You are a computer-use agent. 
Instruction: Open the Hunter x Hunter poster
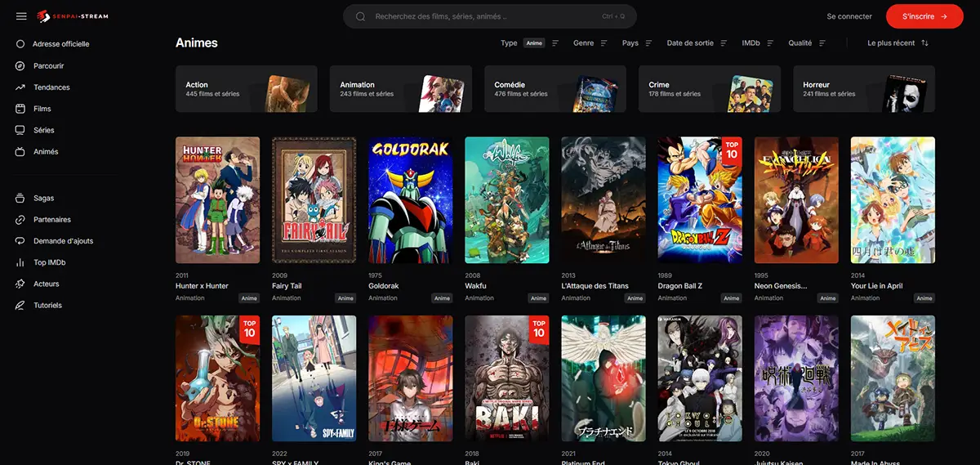click(218, 199)
